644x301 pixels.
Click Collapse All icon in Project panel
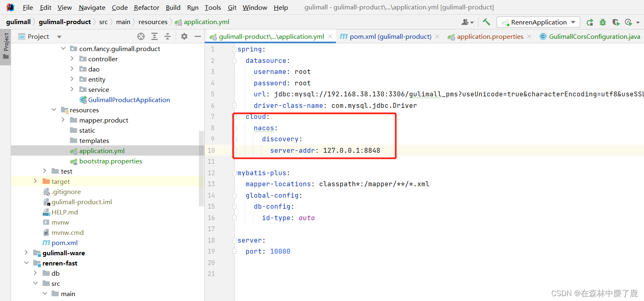click(168, 36)
